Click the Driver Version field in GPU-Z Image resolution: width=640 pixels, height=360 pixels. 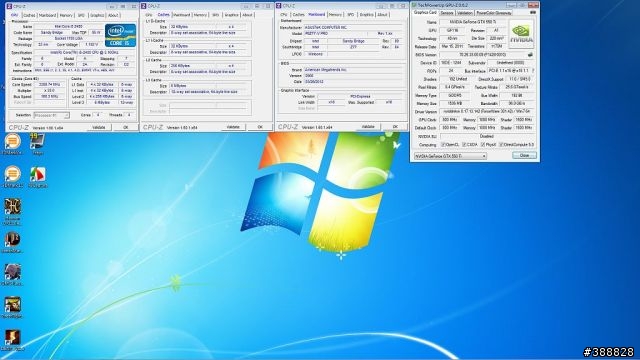(487, 112)
